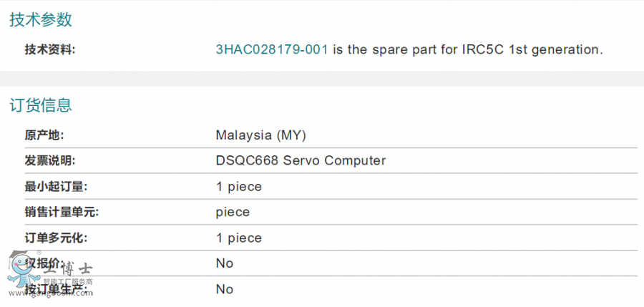Select the sales unit piece value
This screenshot has width=644, height=307.
tap(233, 212)
